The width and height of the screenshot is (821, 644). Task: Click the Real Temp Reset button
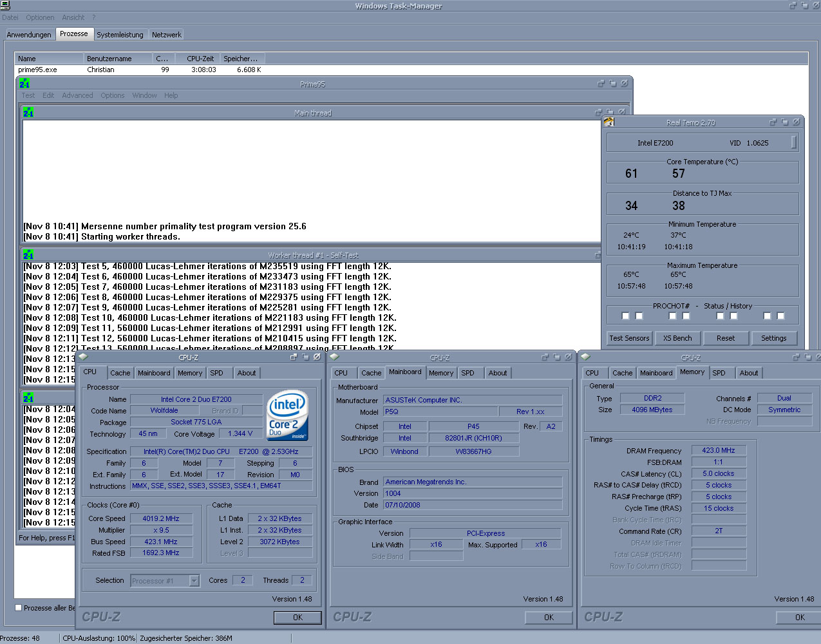[726, 338]
